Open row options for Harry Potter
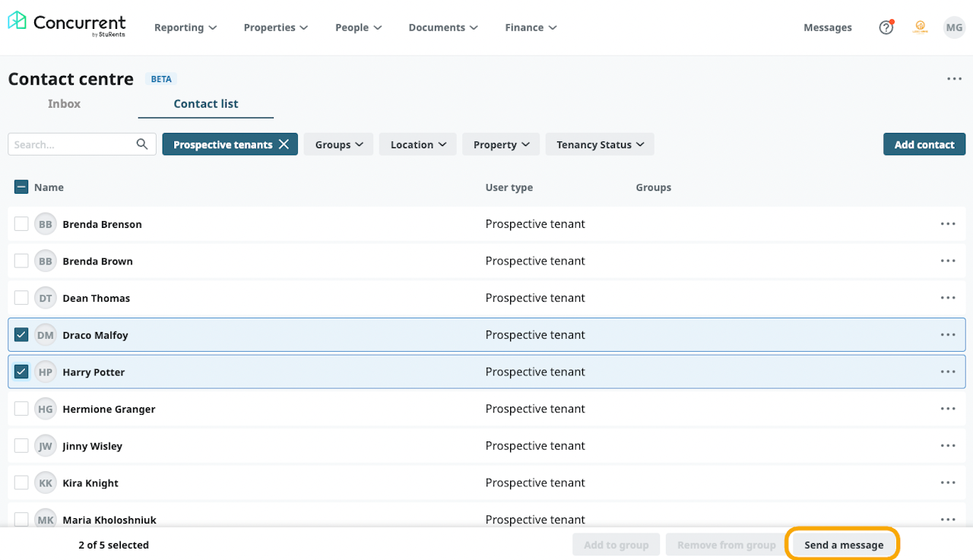 [x=947, y=372]
